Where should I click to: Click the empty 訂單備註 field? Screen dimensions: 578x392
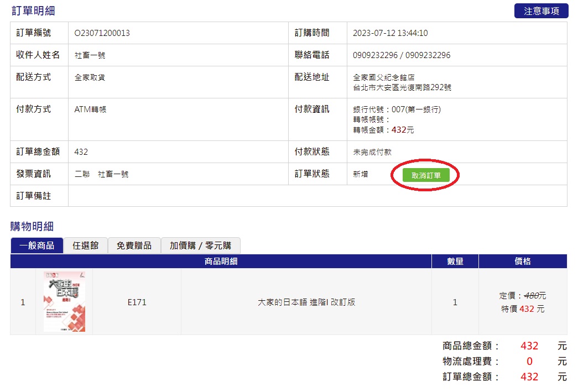tap(317, 196)
